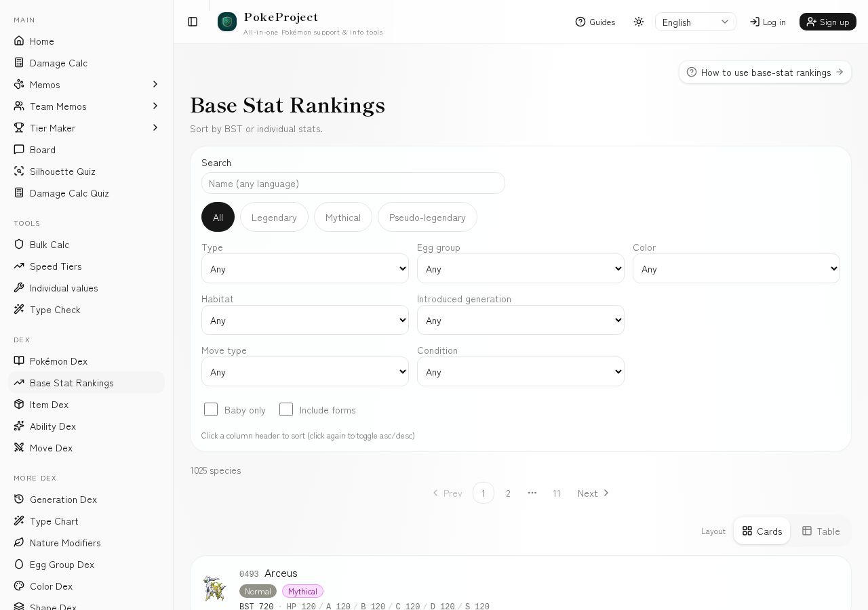This screenshot has height=610, width=868.
Task: Check the Baby only checkbox
Action: [211, 409]
